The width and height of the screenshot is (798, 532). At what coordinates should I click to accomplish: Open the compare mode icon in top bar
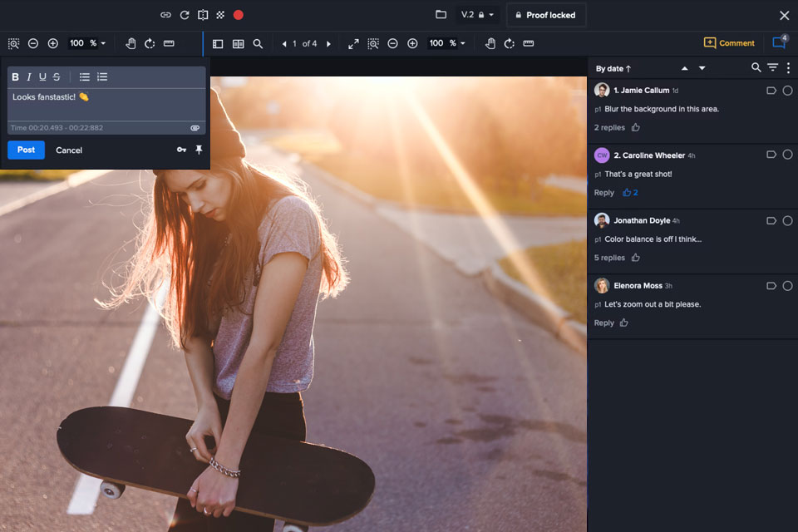[x=203, y=15]
